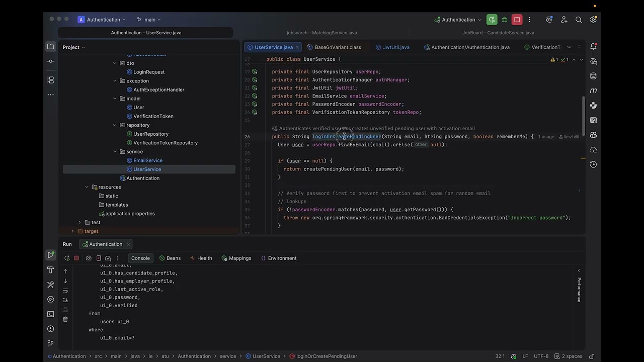Open the Commit tool window
This screenshot has height=362, width=644.
pyautogui.click(x=50, y=61)
